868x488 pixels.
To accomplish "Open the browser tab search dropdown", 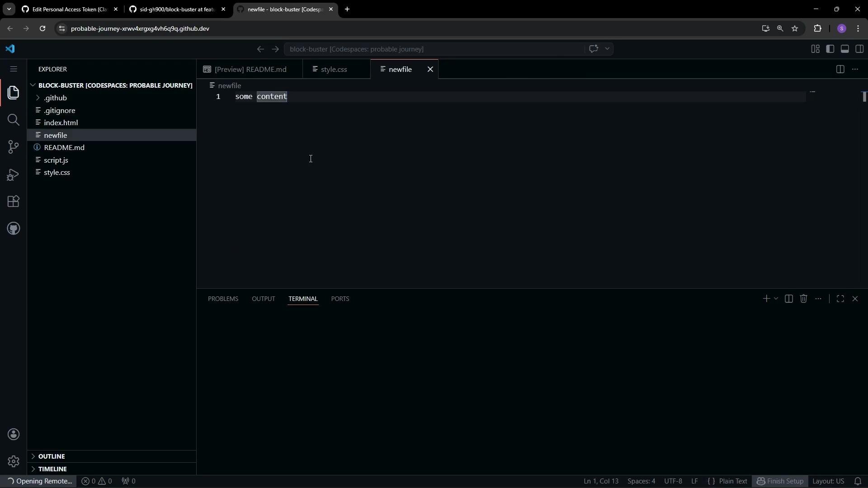I will click(9, 9).
